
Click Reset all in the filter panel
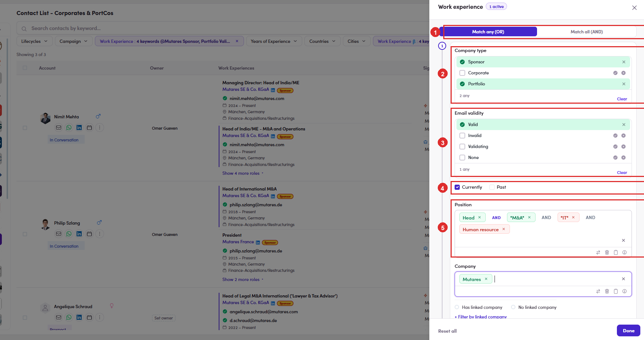[x=447, y=331]
